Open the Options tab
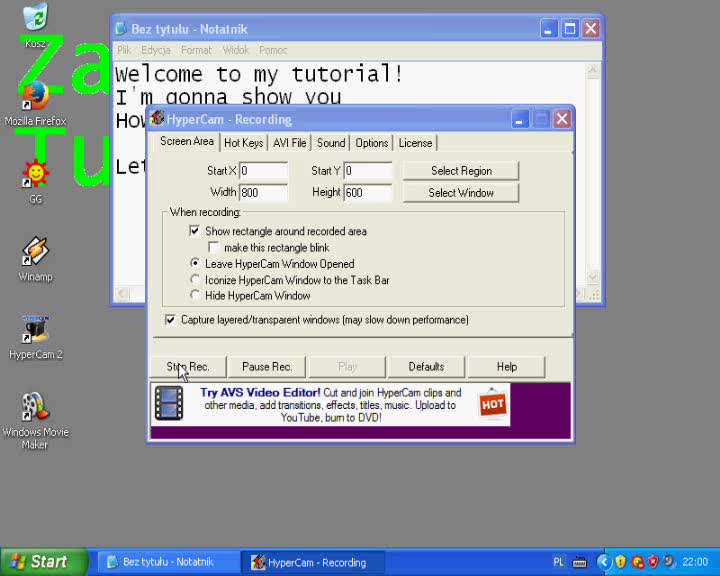The height and width of the screenshot is (576, 720). [371, 143]
